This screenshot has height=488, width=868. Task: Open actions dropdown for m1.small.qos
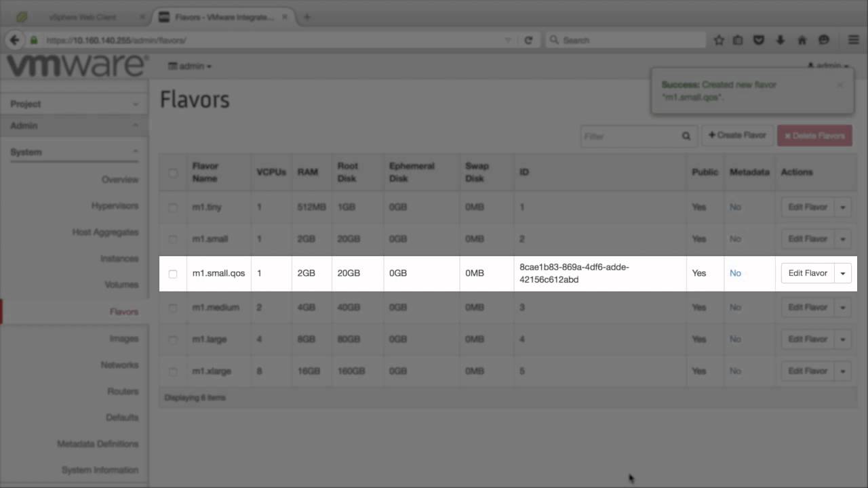(843, 273)
